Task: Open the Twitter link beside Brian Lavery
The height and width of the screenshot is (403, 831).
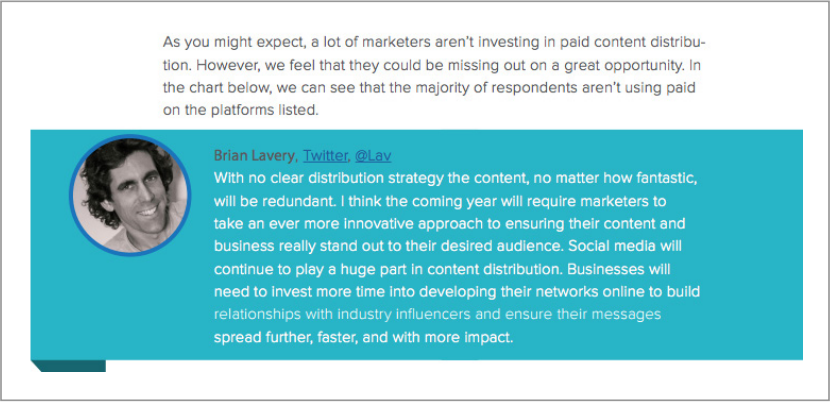Action: (325, 156)
